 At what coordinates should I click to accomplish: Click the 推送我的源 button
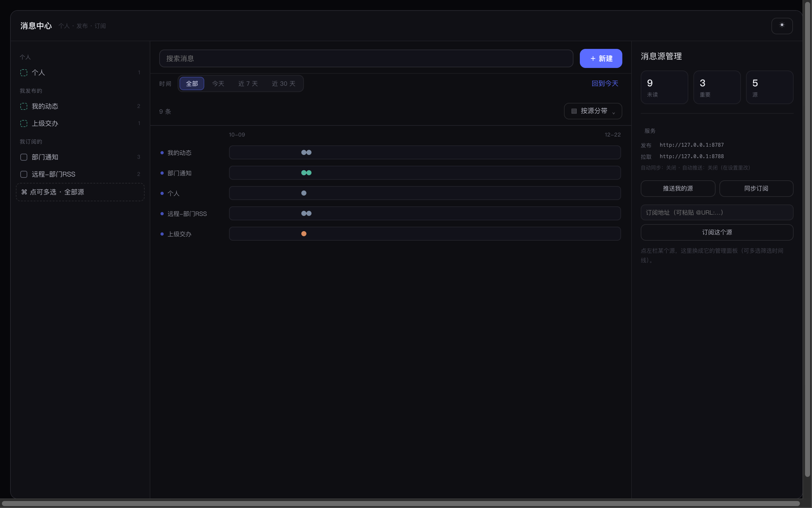click(678, 189)
